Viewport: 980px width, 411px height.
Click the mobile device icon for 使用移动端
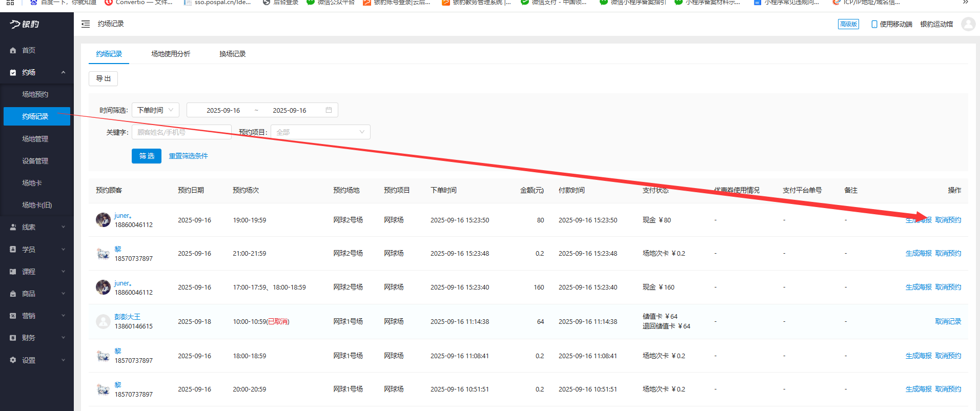click(874, 24)
